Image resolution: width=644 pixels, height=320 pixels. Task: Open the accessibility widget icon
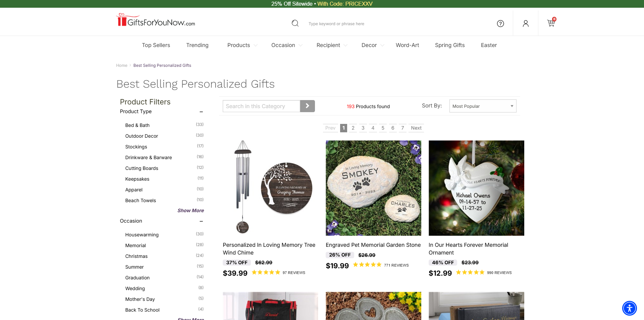630,308
